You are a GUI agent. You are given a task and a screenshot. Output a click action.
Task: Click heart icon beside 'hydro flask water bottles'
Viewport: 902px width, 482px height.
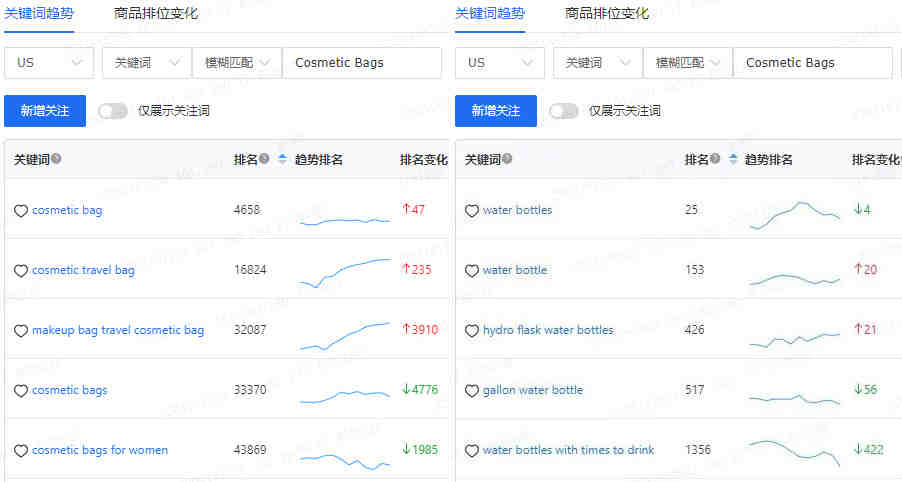coord(472,330)
